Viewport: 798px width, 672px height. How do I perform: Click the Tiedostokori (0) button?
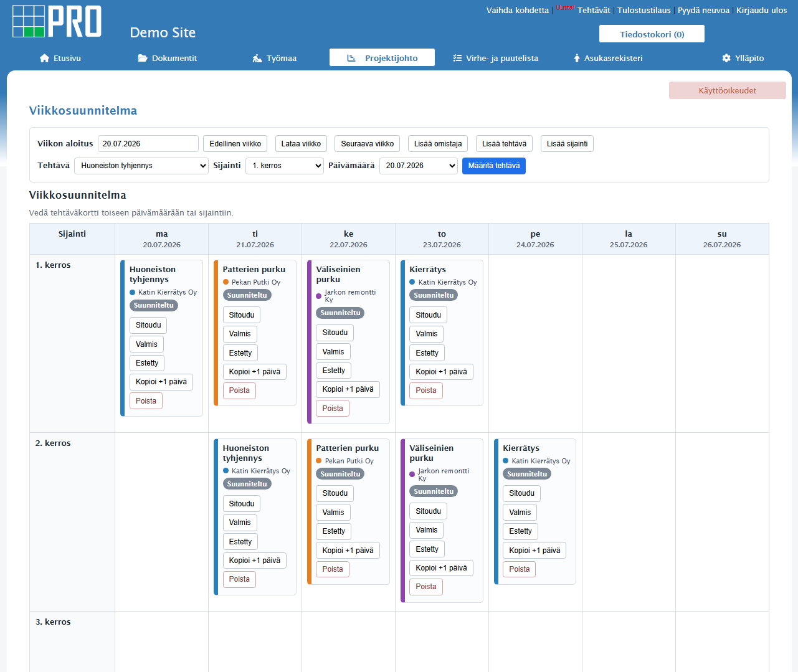pos(652,34)
